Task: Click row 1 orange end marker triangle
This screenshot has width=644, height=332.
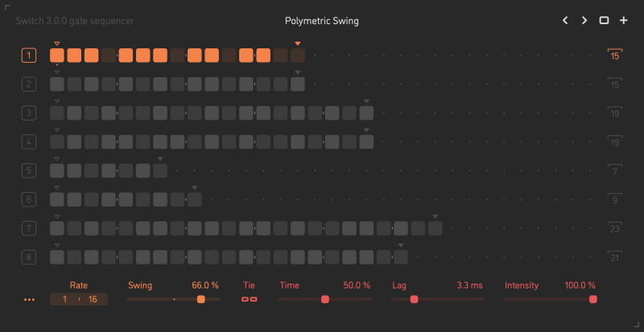Action: click(298, 44)
